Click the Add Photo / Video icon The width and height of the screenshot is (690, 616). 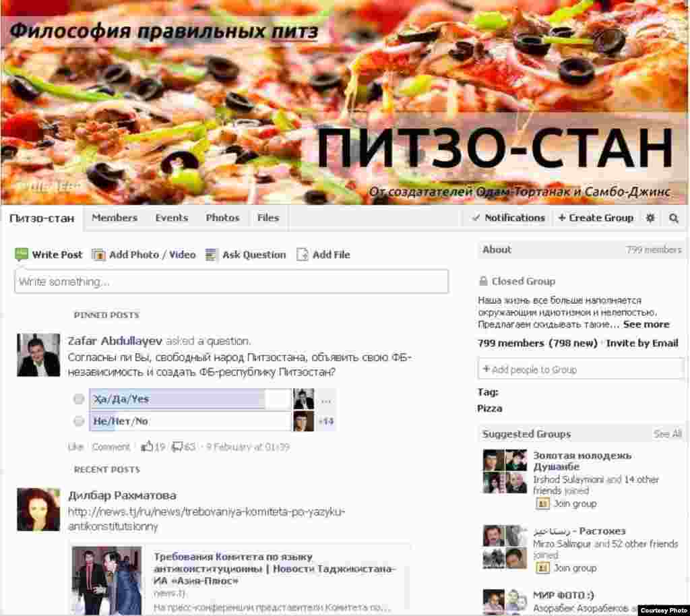click(x=98, y=255)
